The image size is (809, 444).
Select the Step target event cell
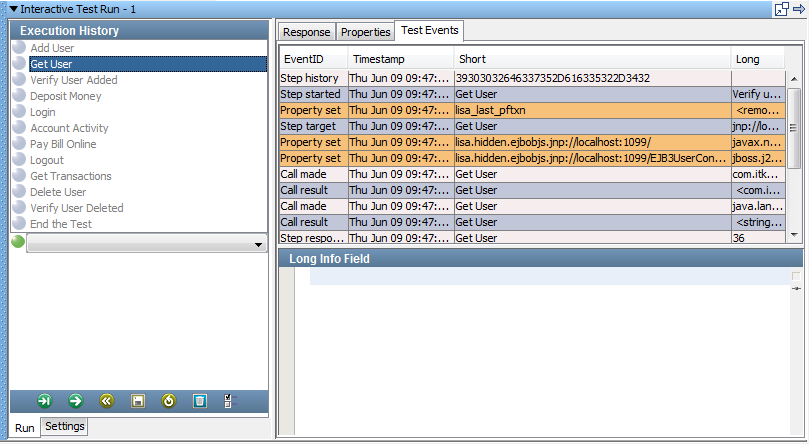click(x=314, y=126)
